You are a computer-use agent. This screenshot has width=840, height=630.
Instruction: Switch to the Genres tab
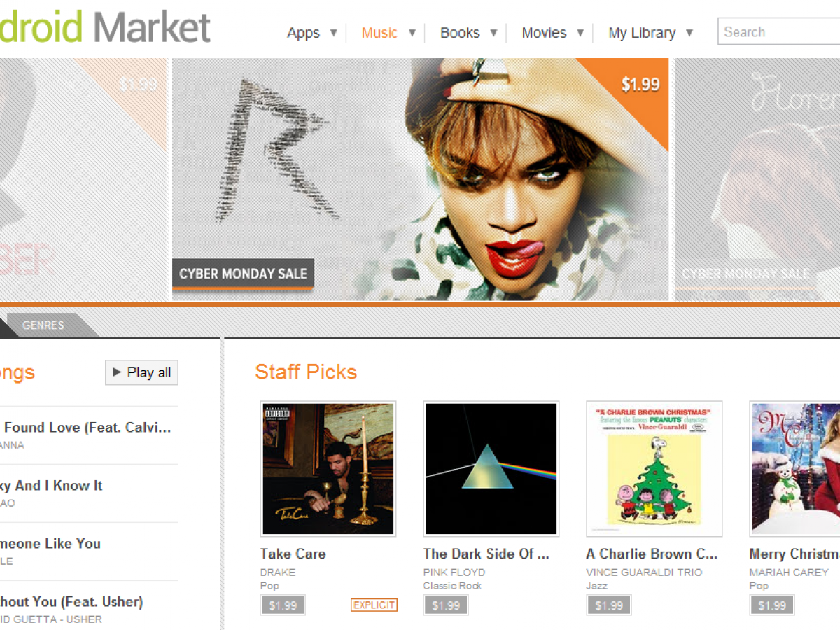43,325
